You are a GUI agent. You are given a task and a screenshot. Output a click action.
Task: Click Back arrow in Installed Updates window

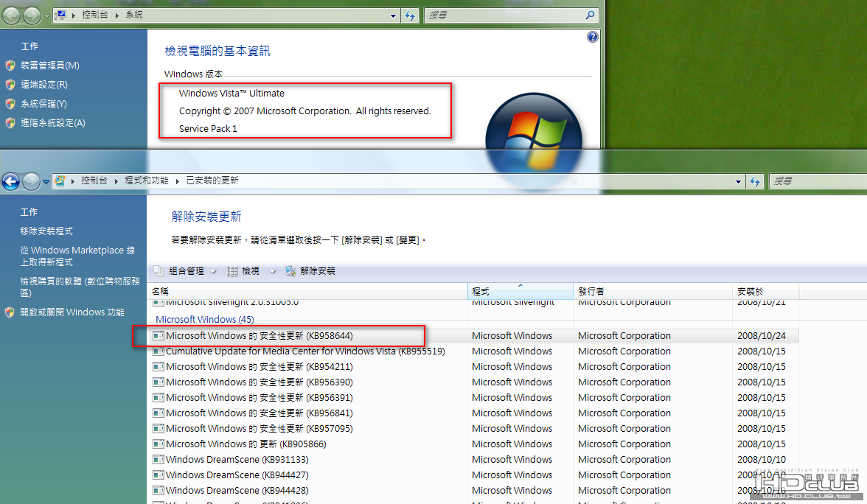point(11,181)
